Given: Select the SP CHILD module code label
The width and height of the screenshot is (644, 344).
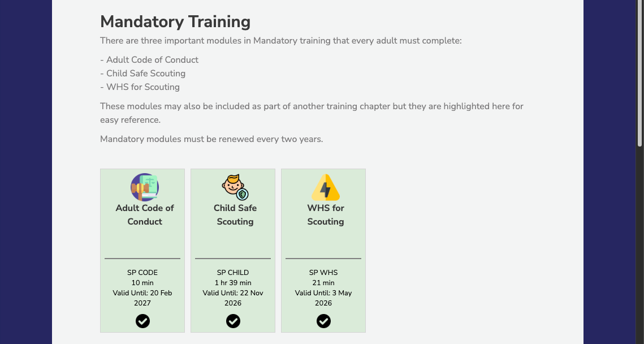Looking at the screenshot, I should [x=233, y=273].
